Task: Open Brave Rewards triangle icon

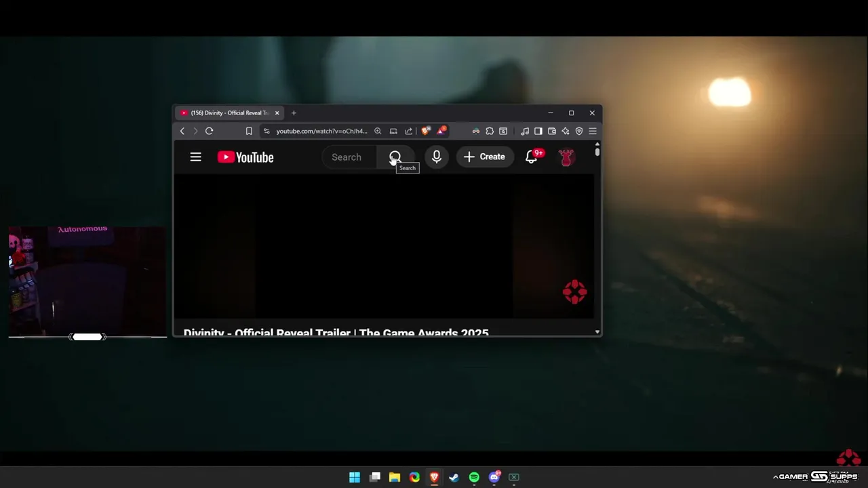Action: click(x=441, y=130)
